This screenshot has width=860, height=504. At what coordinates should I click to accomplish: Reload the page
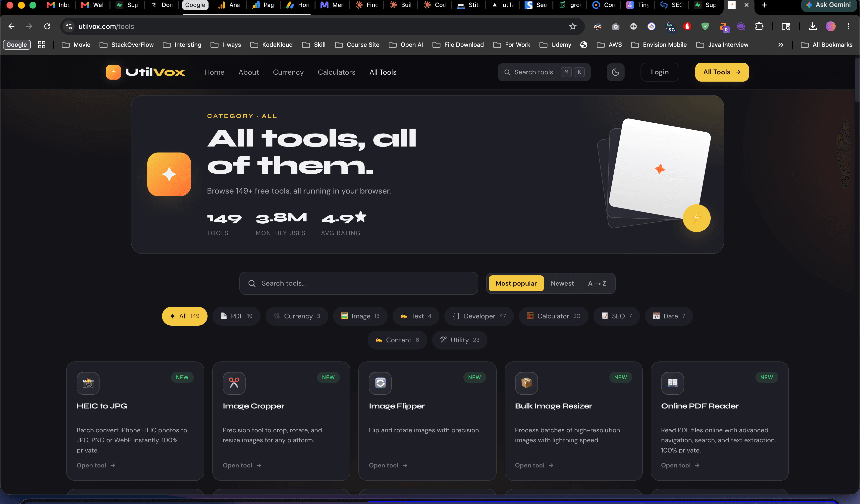(x=47, y=26)
